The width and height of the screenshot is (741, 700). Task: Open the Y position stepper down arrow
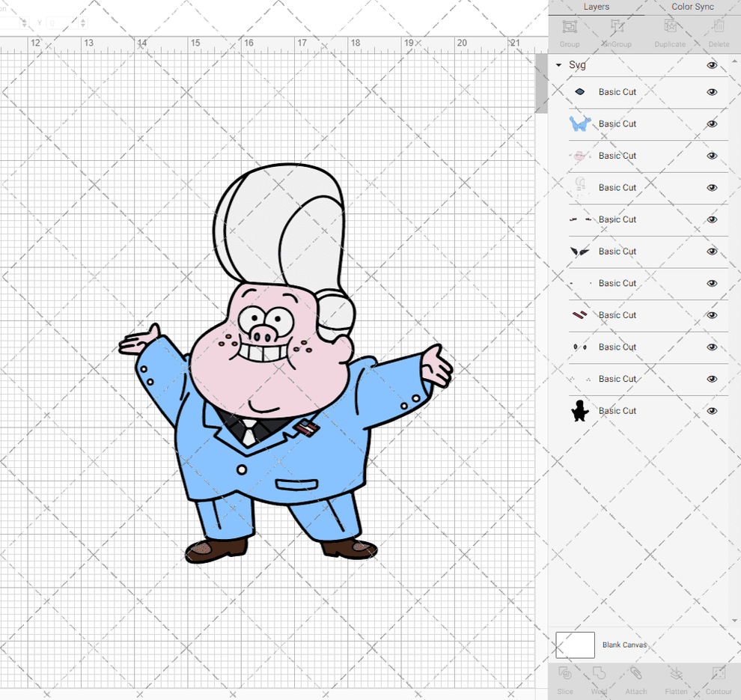coord(82,26)
